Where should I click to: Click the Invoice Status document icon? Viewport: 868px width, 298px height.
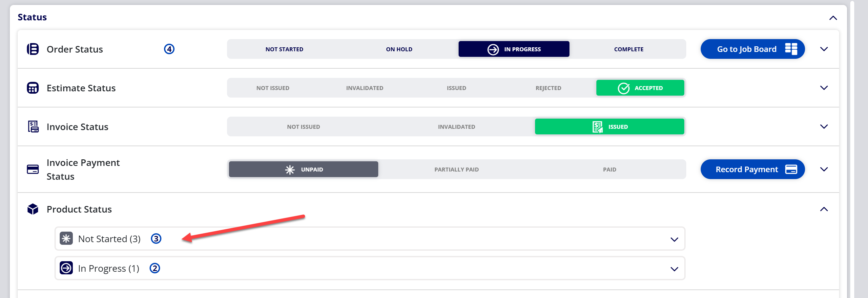click(x=33, y=126)
